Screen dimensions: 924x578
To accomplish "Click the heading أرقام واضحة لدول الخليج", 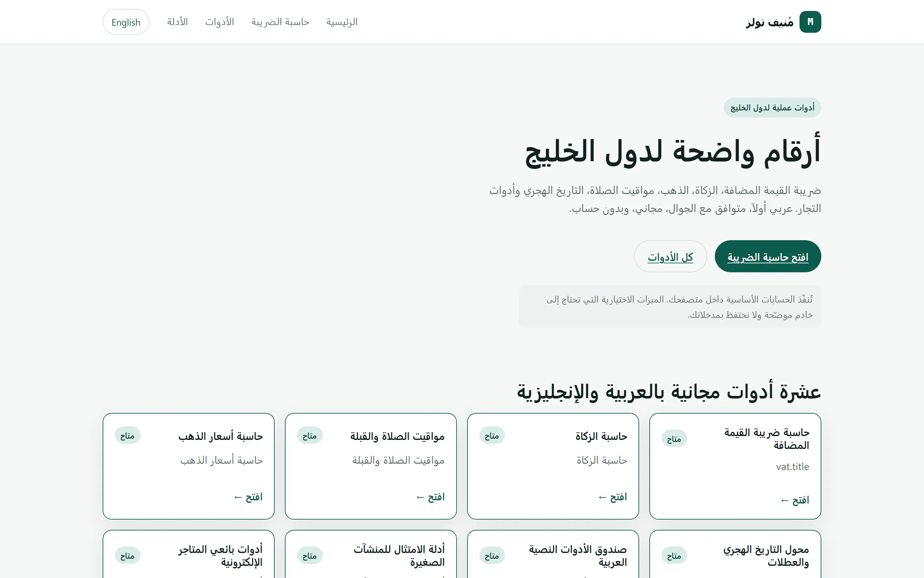I will [673, 151].
